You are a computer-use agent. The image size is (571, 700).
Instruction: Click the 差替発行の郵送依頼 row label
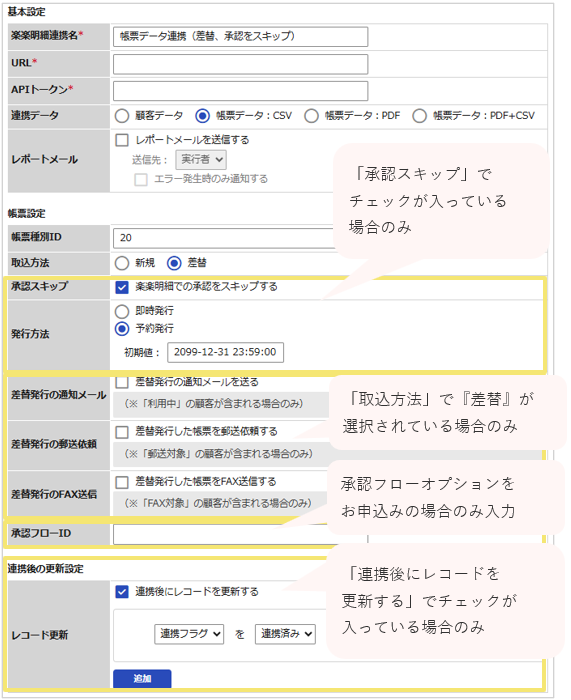tap(54, 445)
